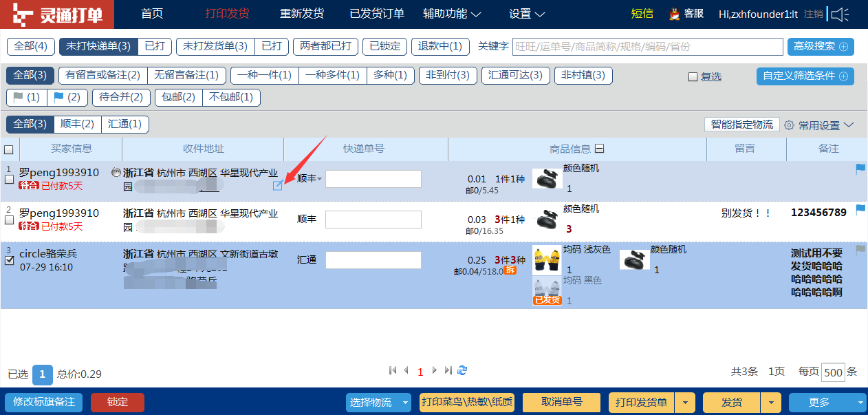868x415 pixels.
Task: Open the 顺丰 courier dropdown in row 1
Action: click(x=310, y=179)
